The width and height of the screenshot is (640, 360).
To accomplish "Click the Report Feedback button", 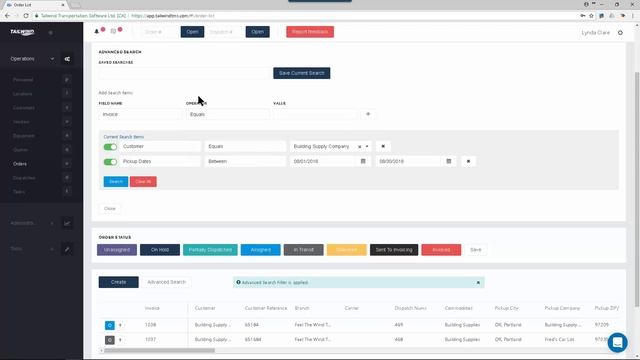I will click(x=310, y=32).
